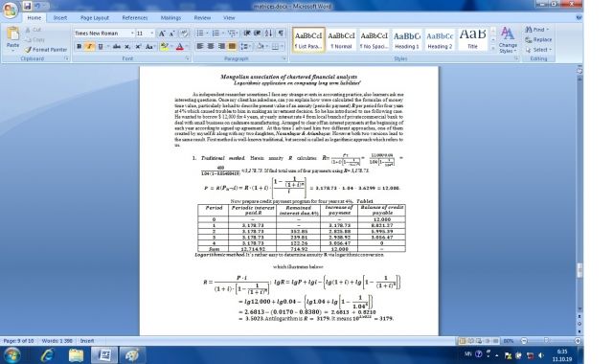Click the Save icon in quick access toolbar
Image resolution: width=613 pixels, height=364 pixels.
pyautogui.click(x=27, y=6)
